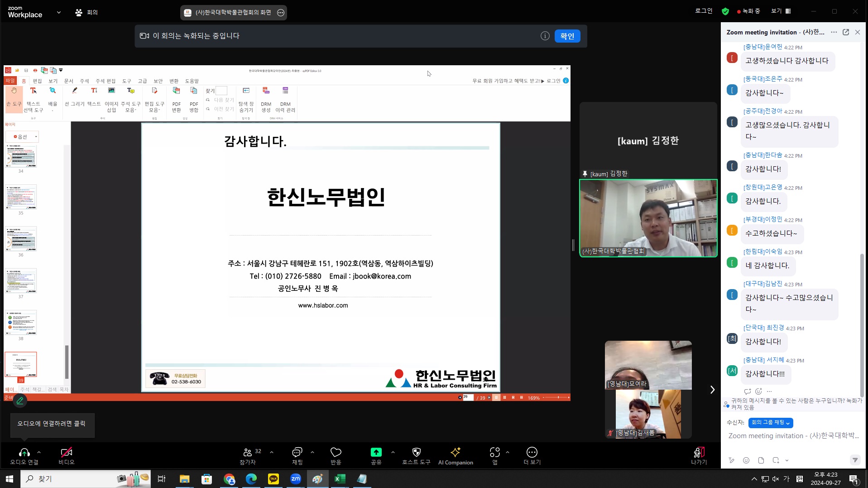Expand apps options caret
Screen dimensions: 868x488
pyautogui.click(x=508, y=452)
